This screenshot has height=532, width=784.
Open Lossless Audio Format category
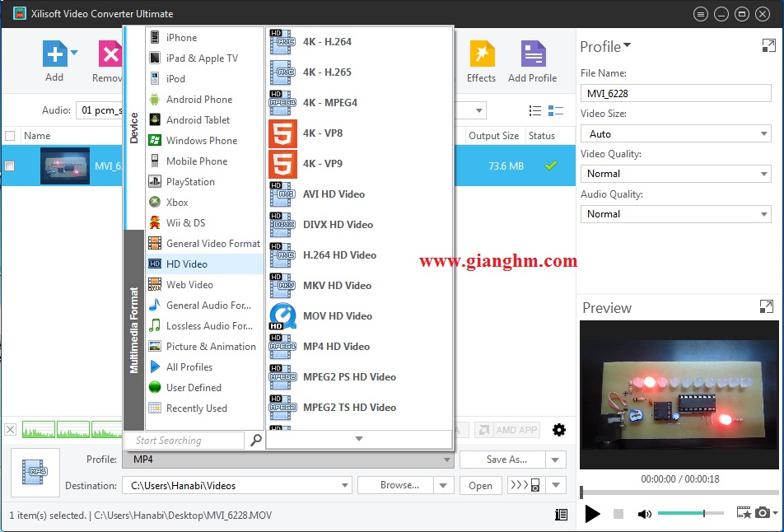(x=204, y=326)
